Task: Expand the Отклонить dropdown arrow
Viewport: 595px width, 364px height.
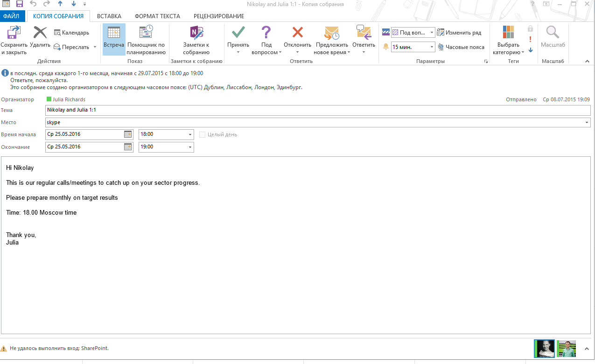Action: pyautogui.click(x=297, y=52)
